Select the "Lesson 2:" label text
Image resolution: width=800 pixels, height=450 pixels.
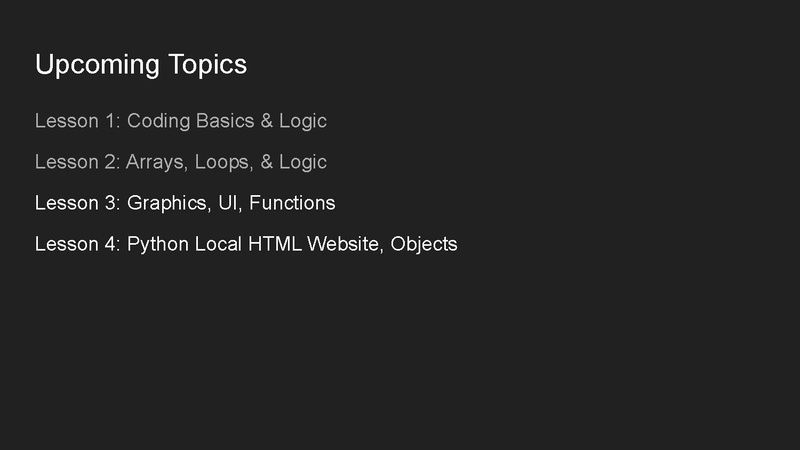78,162
